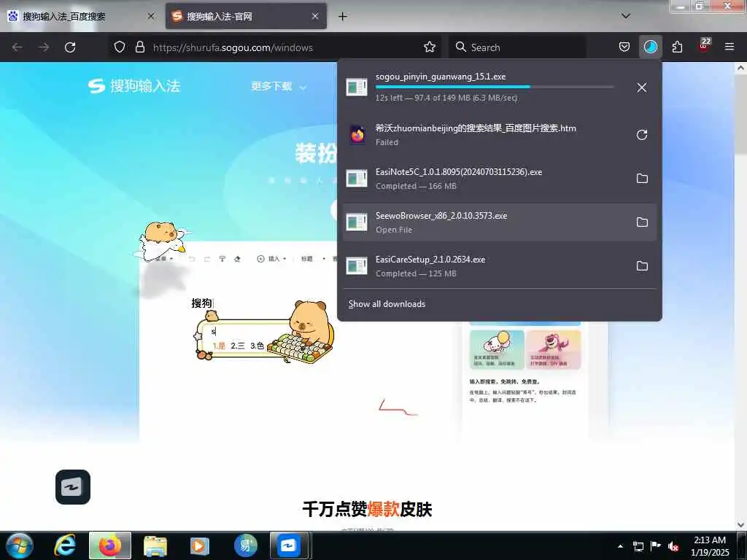Toggle the Downloads panel button
The height and width of the screenshot is (560, 747).
(650, 47)
